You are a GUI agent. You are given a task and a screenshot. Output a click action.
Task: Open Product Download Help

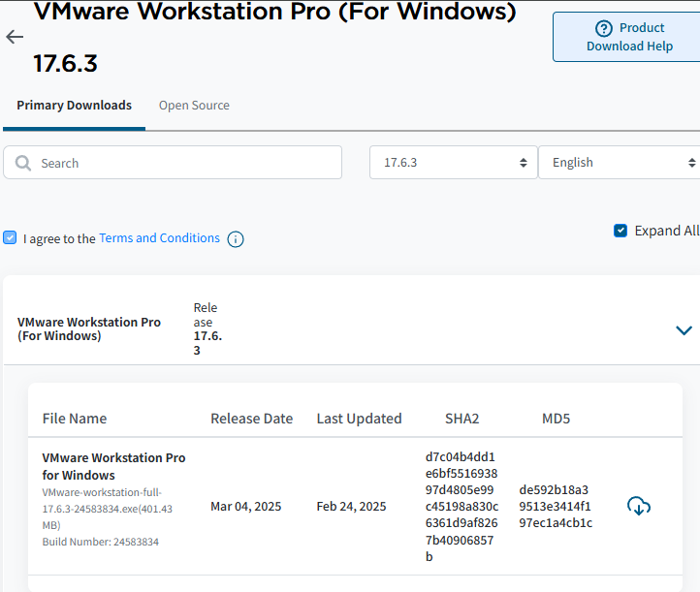tap(628, 37)
